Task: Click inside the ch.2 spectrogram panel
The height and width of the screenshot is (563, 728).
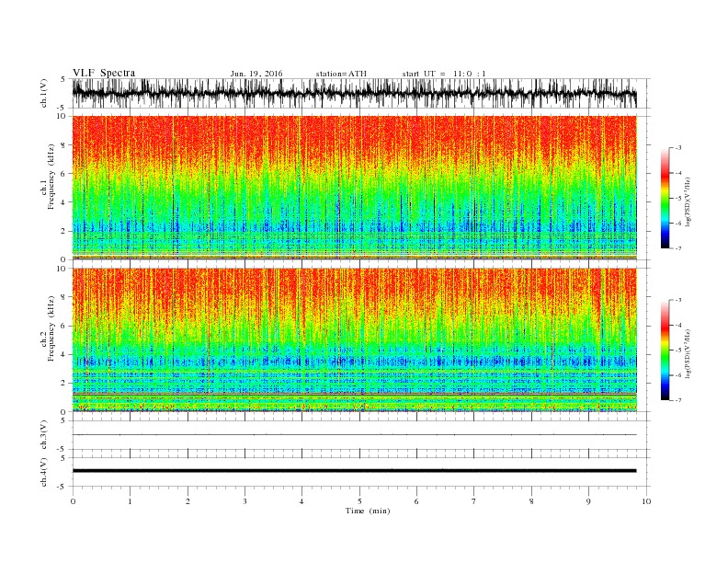Action: pyautogui.click(x=355, y=339)
